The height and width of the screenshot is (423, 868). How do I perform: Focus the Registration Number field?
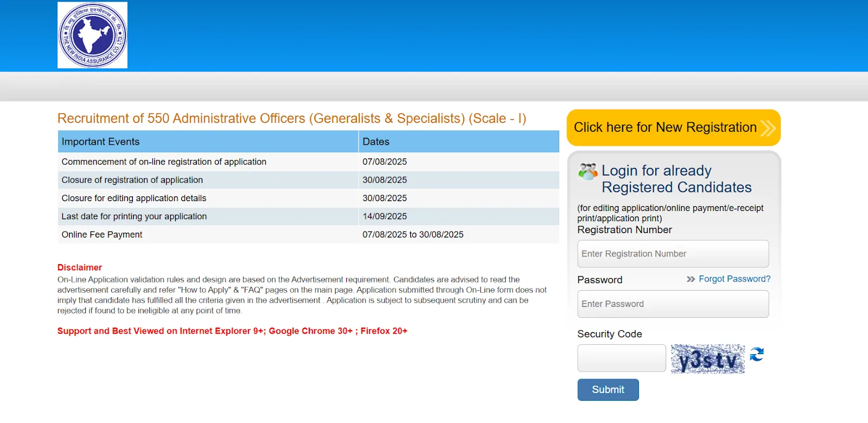(x=673, y=254)
